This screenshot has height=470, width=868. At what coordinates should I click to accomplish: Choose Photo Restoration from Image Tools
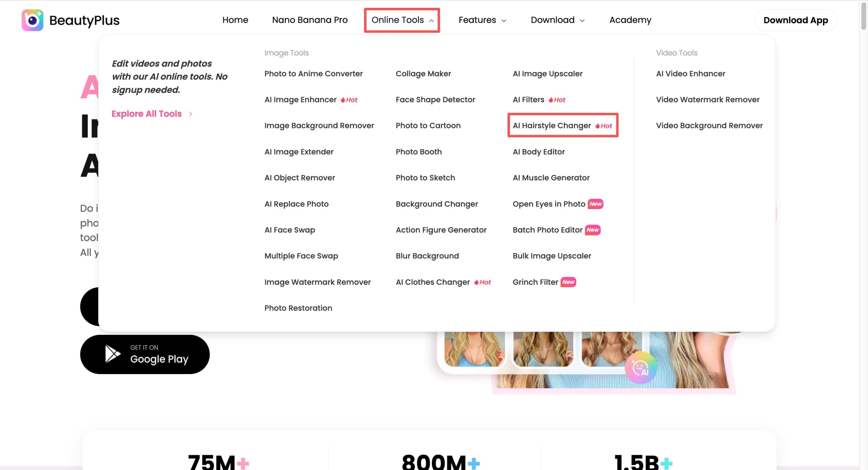(x=298, y=308)
